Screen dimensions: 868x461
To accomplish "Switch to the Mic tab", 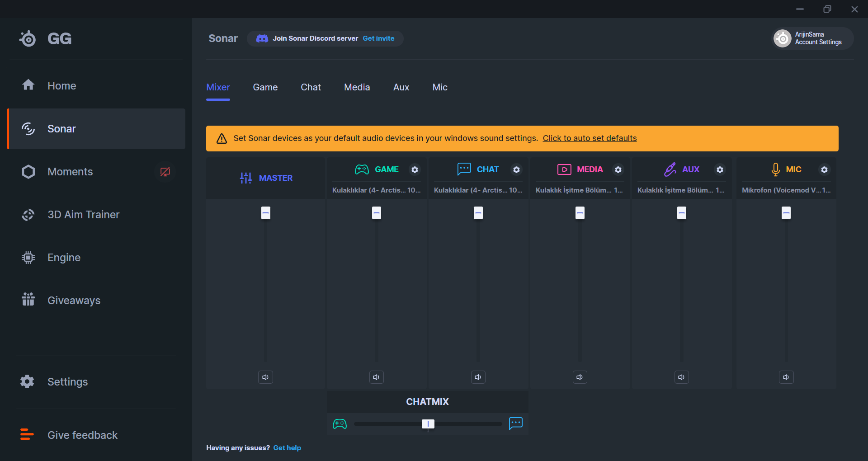I will pyautogui.click(x=440, y=87).
